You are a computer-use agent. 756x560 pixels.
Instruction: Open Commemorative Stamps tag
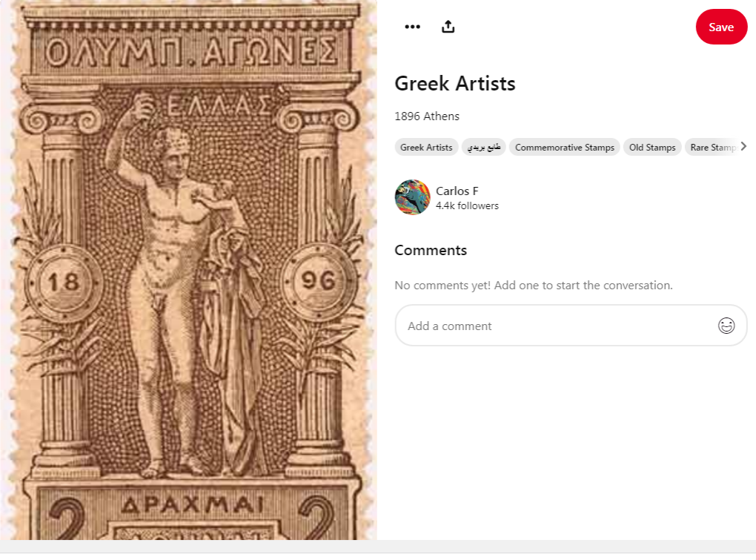pos(565,147)
